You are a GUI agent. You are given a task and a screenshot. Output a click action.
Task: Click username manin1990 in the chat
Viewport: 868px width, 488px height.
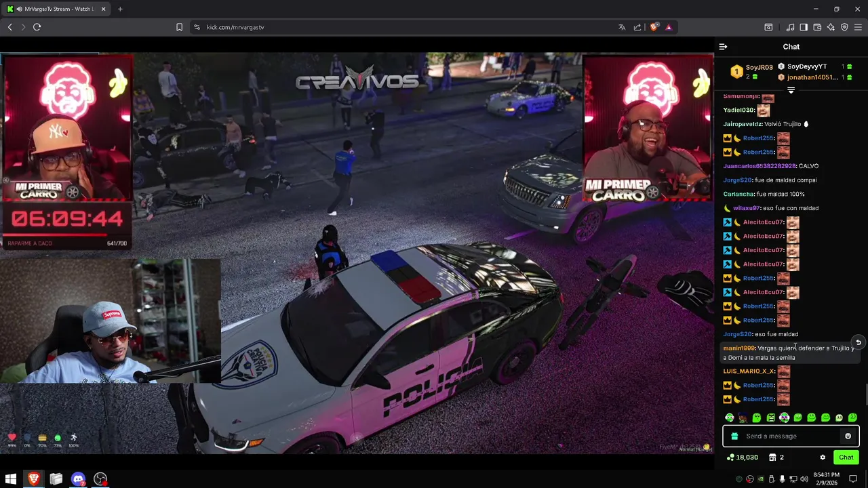pos(738,348)
